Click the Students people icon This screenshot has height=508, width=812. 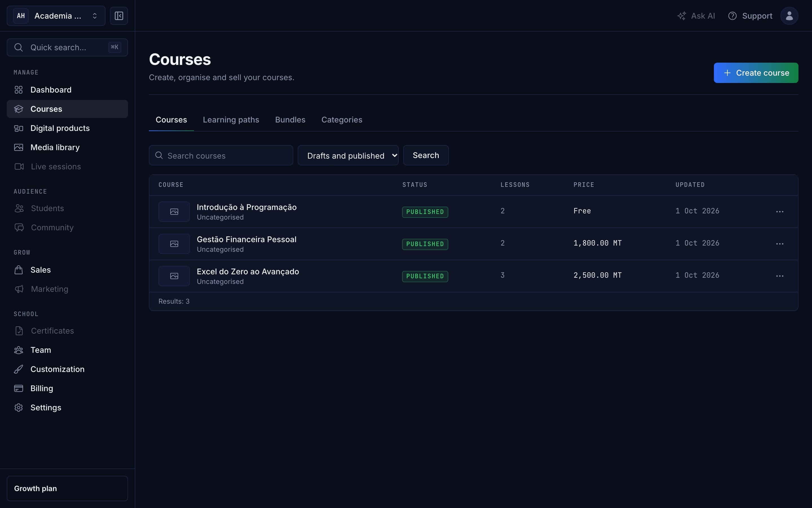(19, 208)
